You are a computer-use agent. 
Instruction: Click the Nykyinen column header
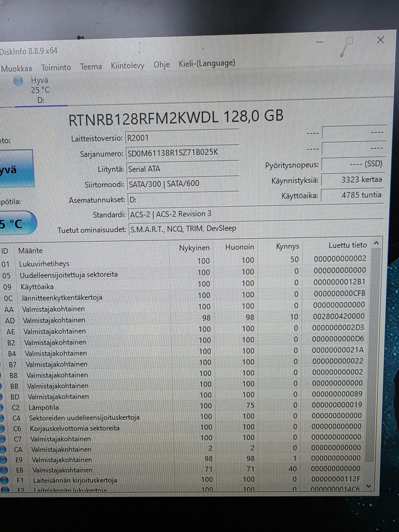194,248
